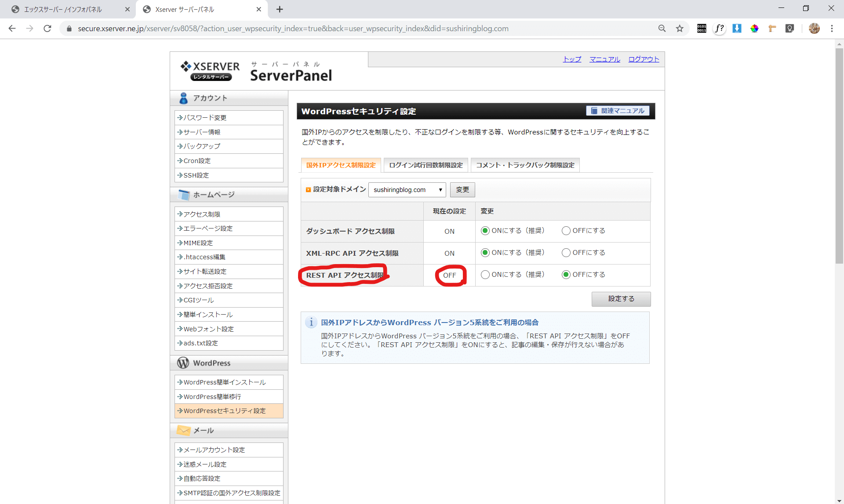Click the orange ruler extension icon
The image size is (844, 504).
pos(772,29)
